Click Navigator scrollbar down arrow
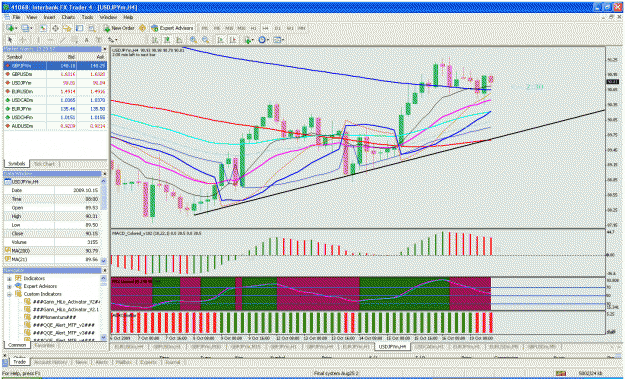This screenshot has height=379, width=625. click(104, 337)
